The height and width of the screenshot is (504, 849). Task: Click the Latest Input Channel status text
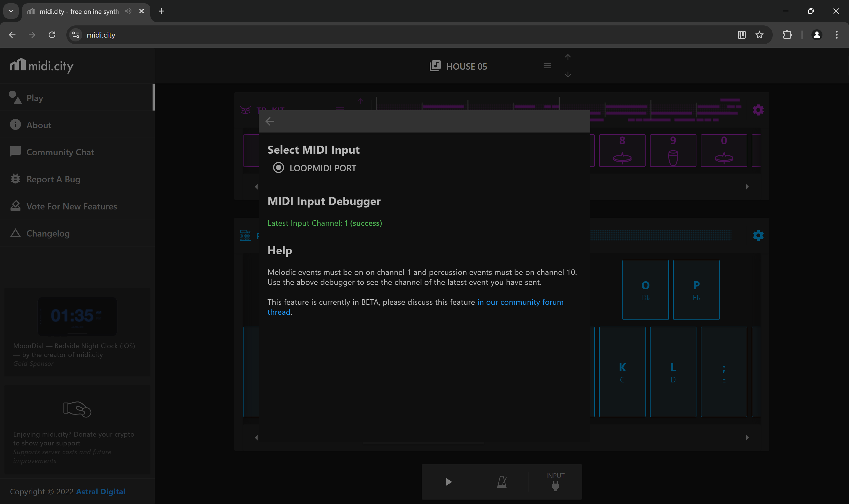325,223
